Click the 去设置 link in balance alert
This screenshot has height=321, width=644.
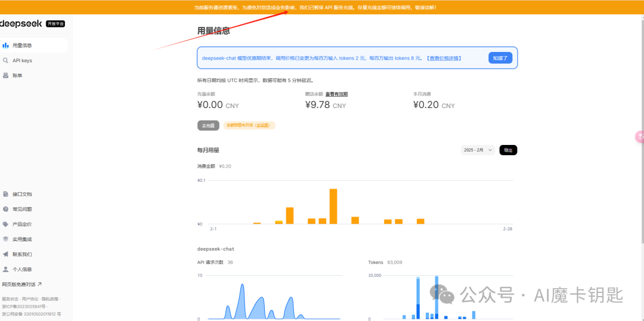point(262,125)
